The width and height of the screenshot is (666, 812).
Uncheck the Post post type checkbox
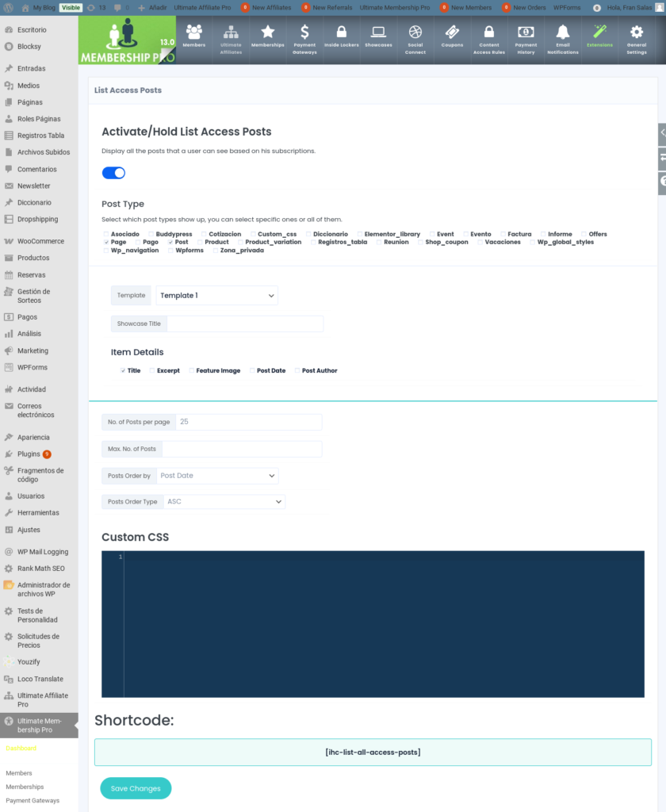click(x=170, y=242)
